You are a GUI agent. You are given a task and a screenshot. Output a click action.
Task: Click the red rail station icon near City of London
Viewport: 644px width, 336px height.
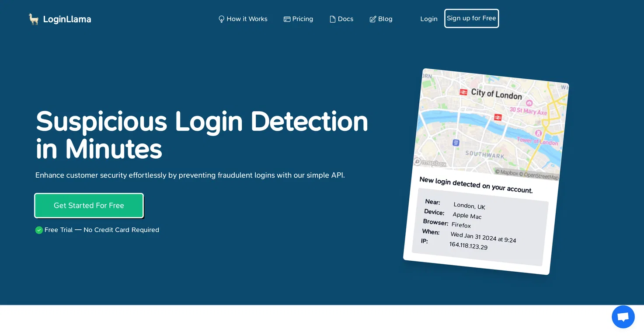coord(463,92)
